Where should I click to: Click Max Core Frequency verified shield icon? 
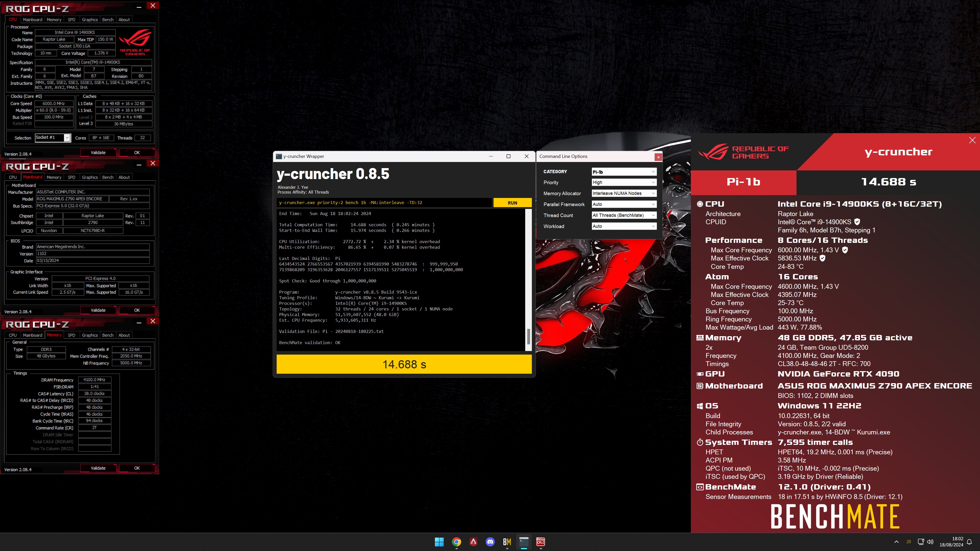[845, 250]
